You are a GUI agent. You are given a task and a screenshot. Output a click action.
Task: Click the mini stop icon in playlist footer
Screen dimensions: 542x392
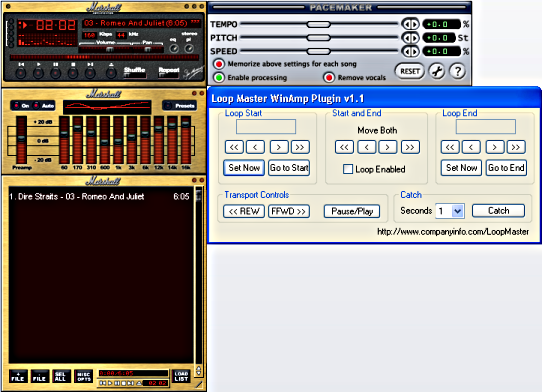point(123,383)
